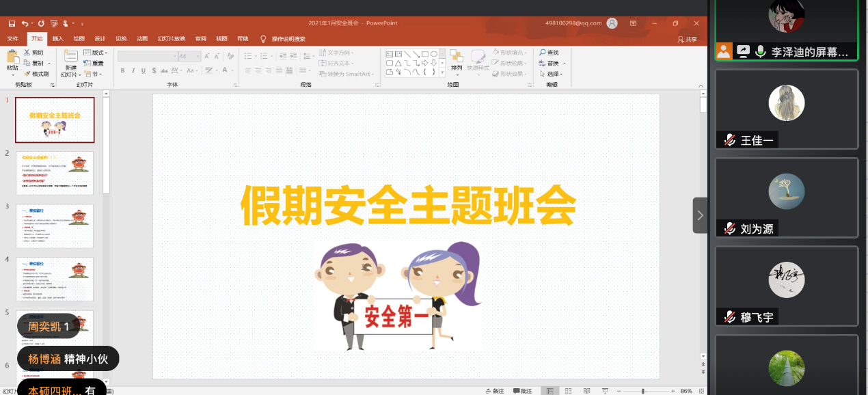Image resolution: width=868 pixels, height=395 pixels.
Task: Open the font size dropdown
Action: [198, 56]
